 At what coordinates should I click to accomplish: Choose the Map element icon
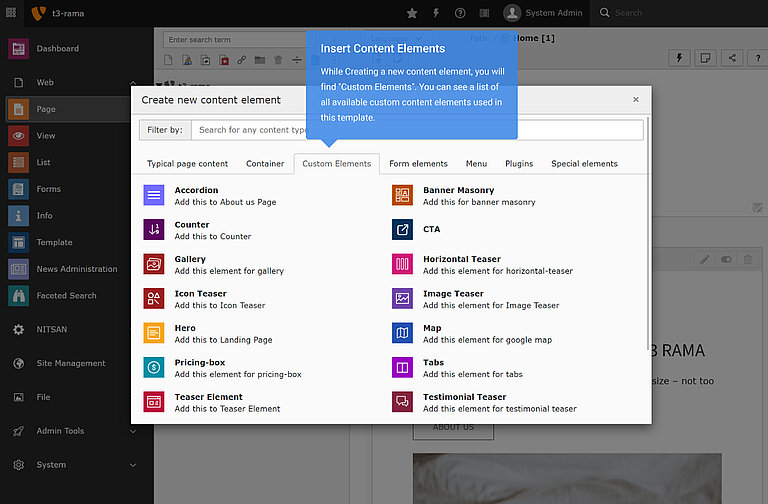coord(402,334)
